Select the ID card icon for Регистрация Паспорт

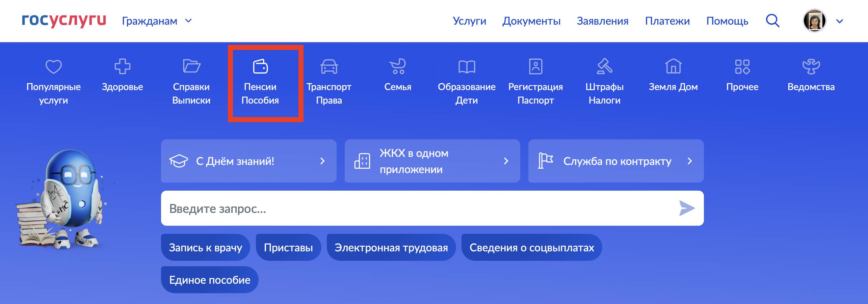(535, 66)
